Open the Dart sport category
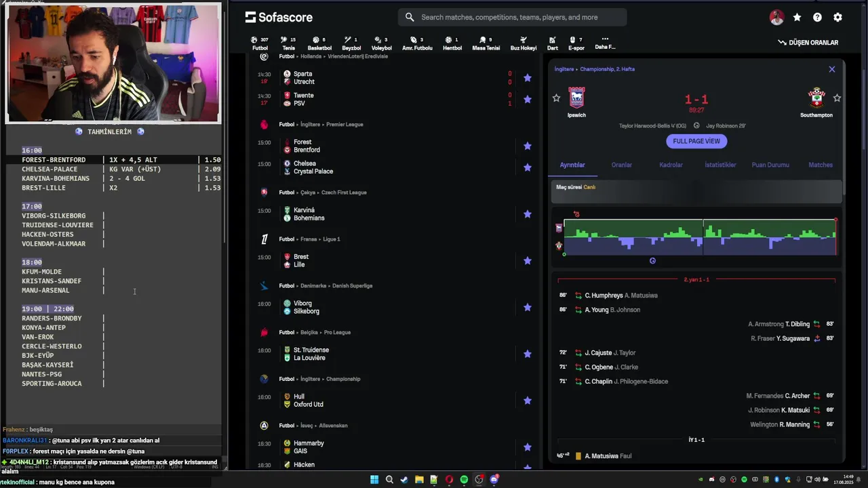 click(x=553, y=43)
